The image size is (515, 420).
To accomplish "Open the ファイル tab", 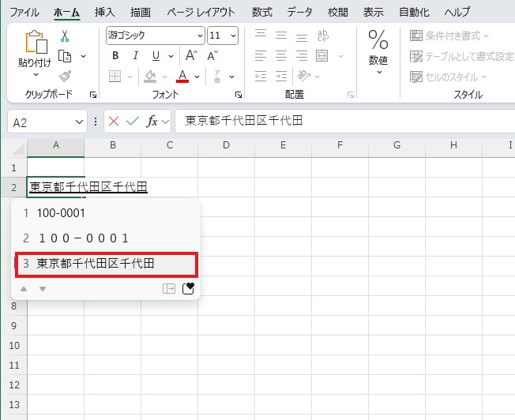I will [24, 12].
